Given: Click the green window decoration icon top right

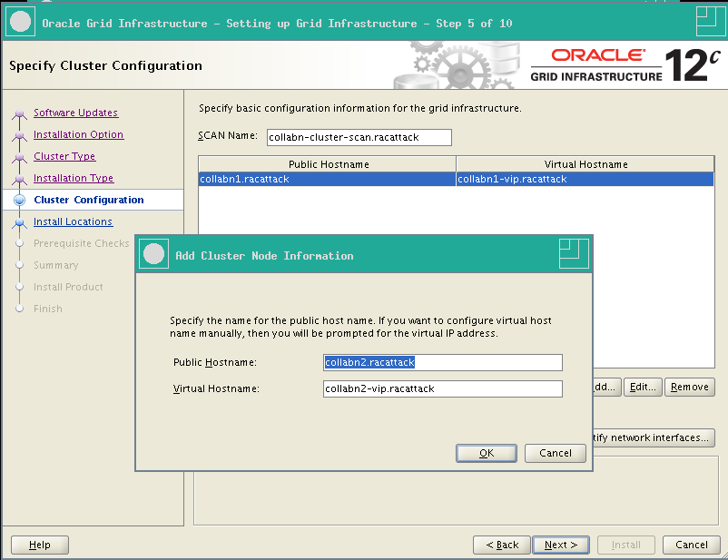Looking at the screenshot, I should [x=710, y=20].
